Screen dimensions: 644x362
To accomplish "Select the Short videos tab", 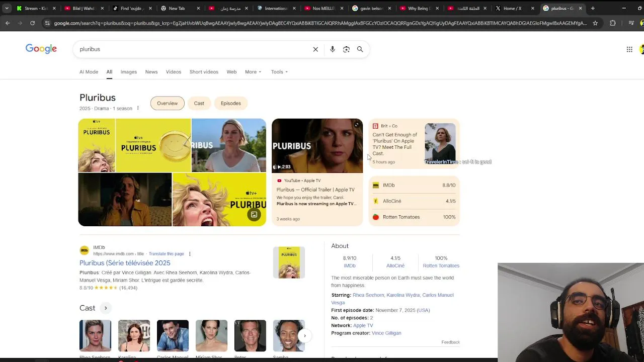I will (204, 72).
